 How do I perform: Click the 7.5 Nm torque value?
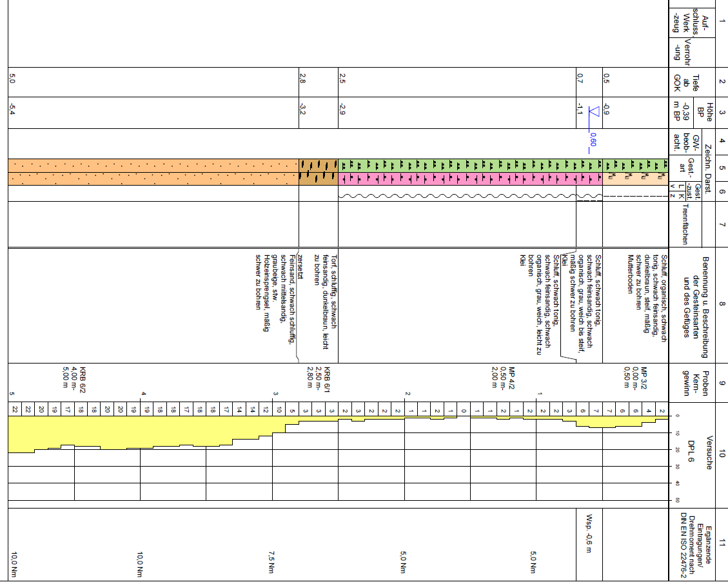click(272, 561)
